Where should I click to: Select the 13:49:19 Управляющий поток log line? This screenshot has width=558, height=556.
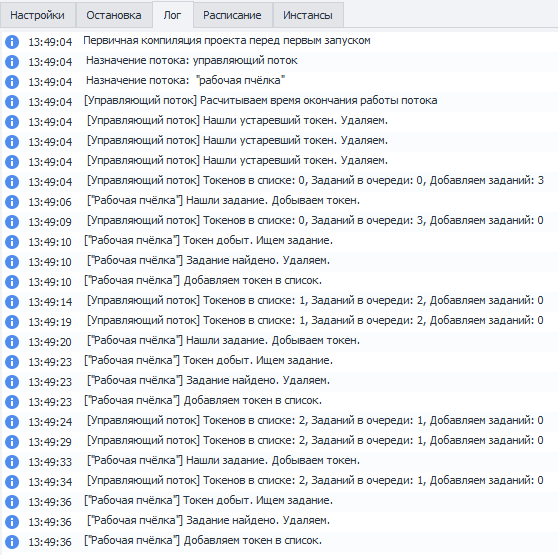click(279, 321)
